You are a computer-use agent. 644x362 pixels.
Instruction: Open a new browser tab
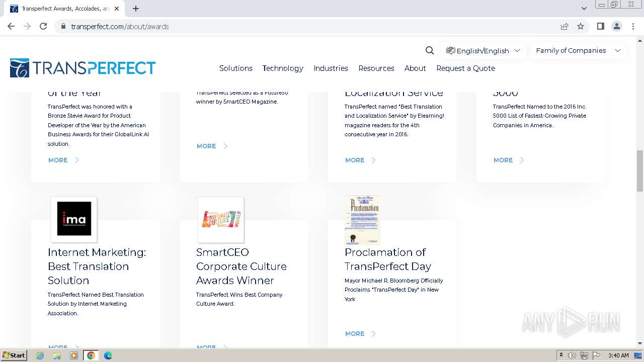click(136, 9)
